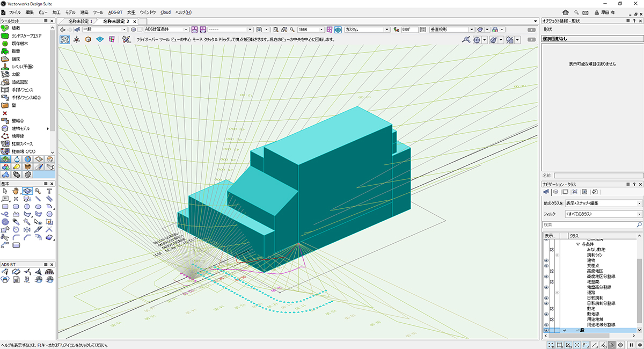
Task: Expand the 建物モデル tool submenu arrow
Action: tap(48, 129)
